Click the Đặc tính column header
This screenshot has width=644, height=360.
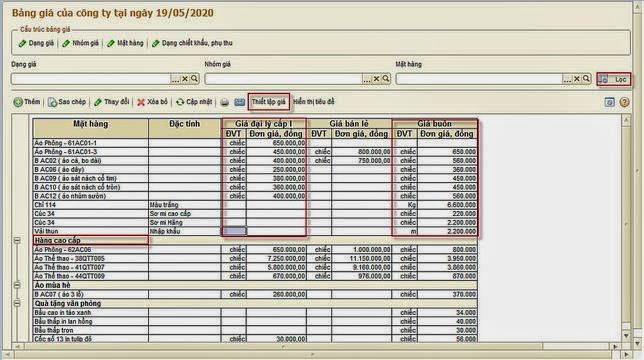(184, 128)
